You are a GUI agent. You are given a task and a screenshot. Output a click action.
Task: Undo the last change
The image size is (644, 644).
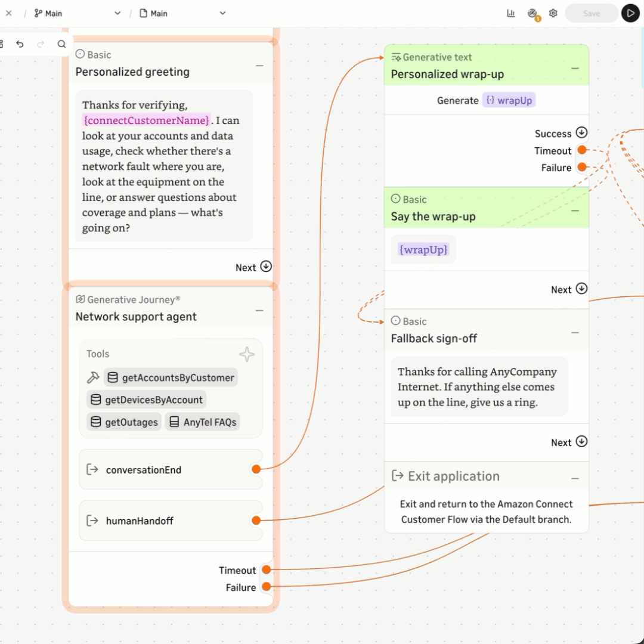click(20, 44)
